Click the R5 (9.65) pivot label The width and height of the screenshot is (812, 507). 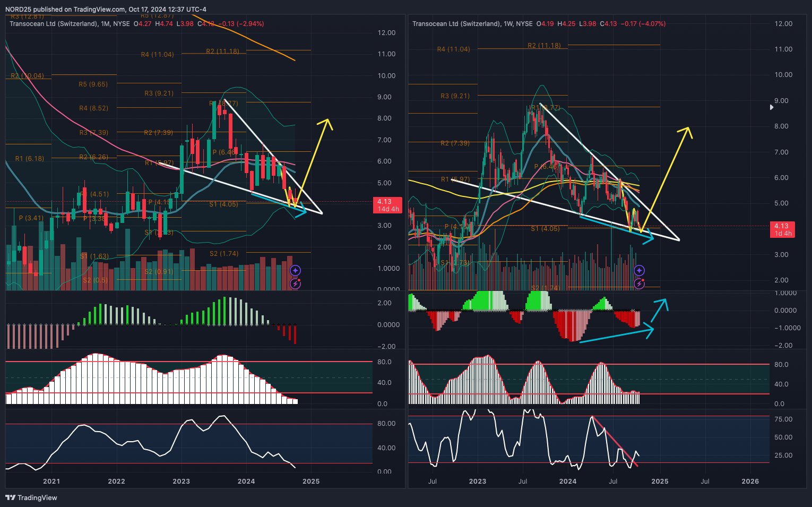93,84
